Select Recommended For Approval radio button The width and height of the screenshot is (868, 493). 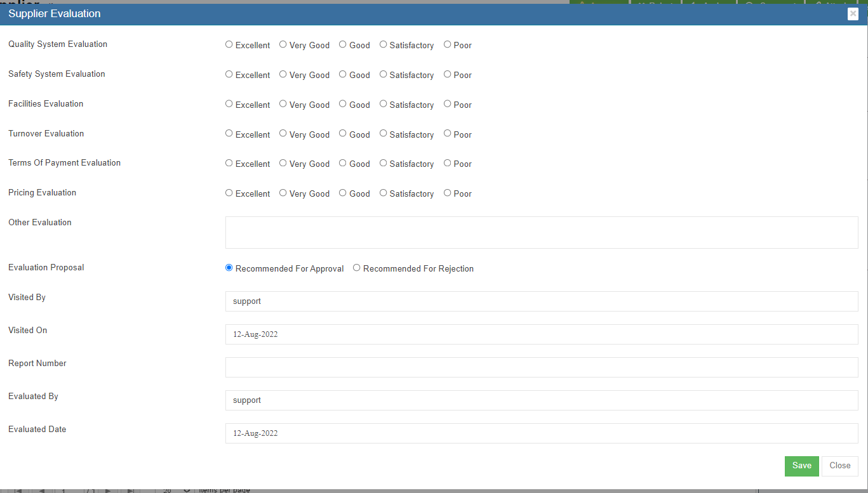(229, 268)
